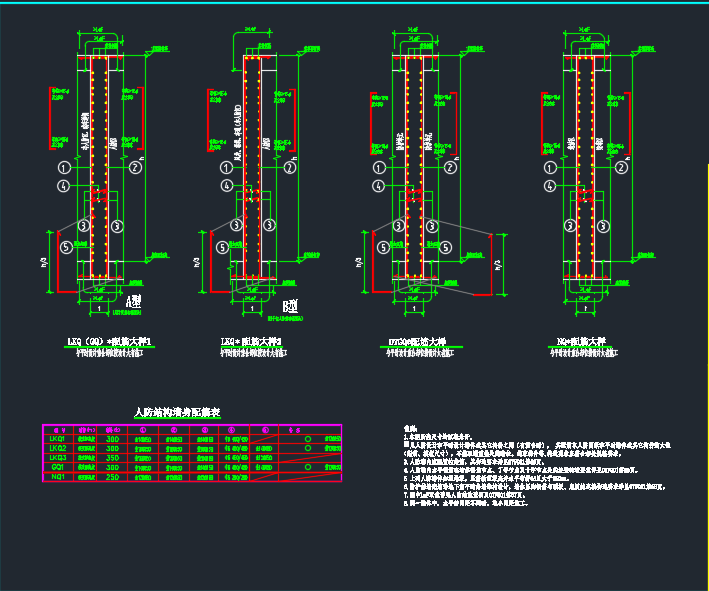Viewport: 709px width, 591px height.
Task: Select callout circle 1 in the NQ detail
Action: click(550, 168)
